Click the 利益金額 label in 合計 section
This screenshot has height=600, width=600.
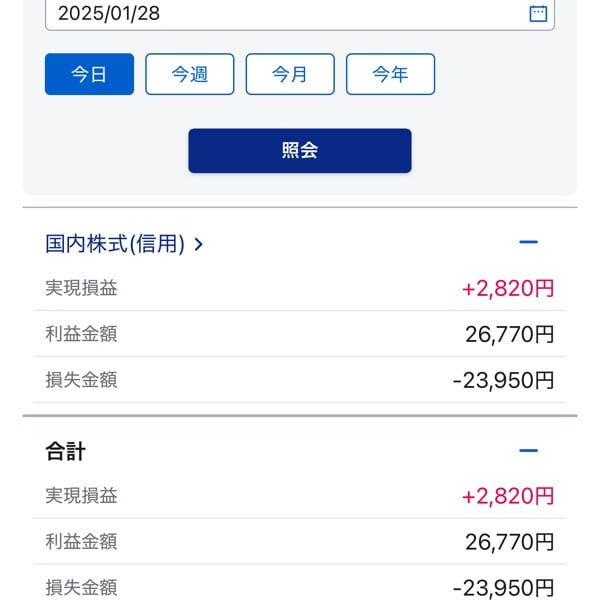(x=81, y=541)
